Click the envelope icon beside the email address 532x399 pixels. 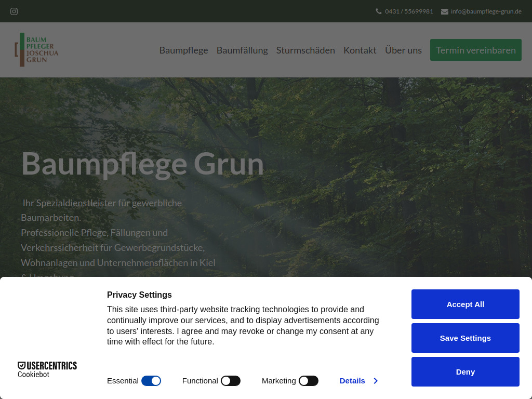click(x=444, y=11)
